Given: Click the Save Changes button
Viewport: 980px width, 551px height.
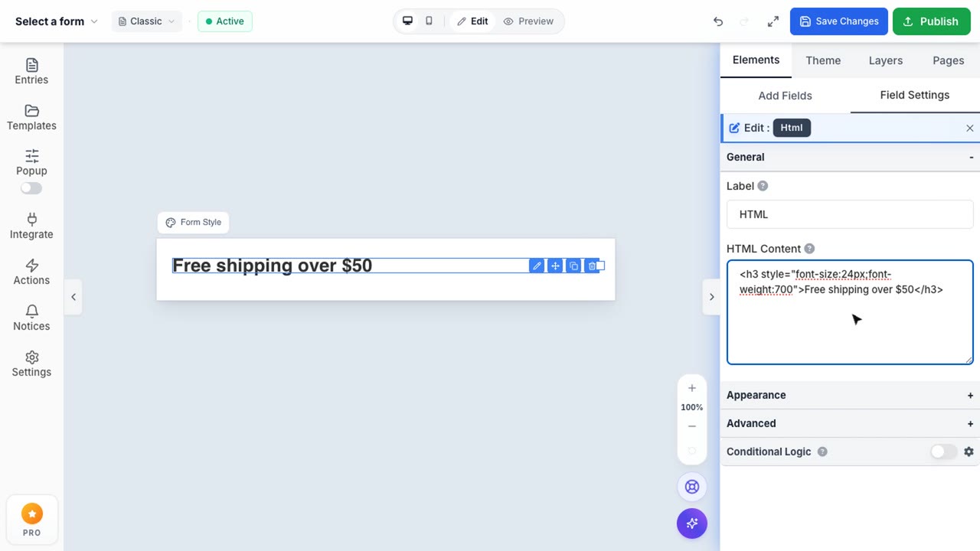Looking at the screenshot, I should click(839, 21).
